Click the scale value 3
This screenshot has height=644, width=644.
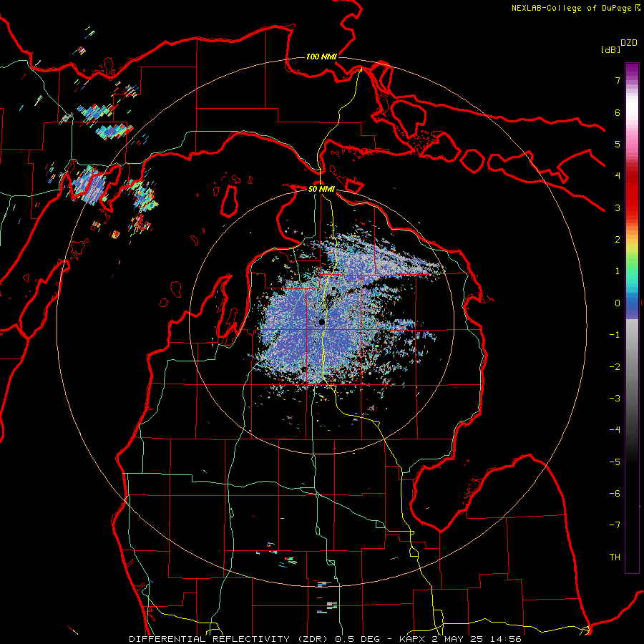click(618, 208)
